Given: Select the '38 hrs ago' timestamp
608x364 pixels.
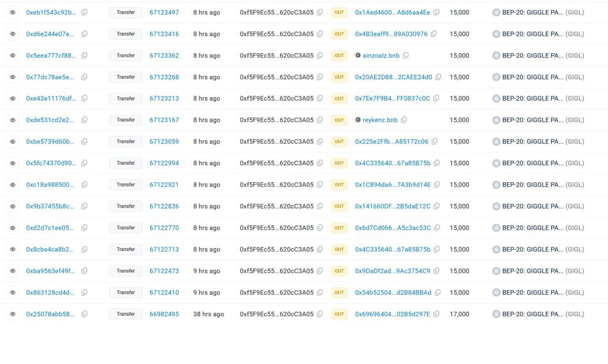Looking at the screenshot, I should click(208, 314).
